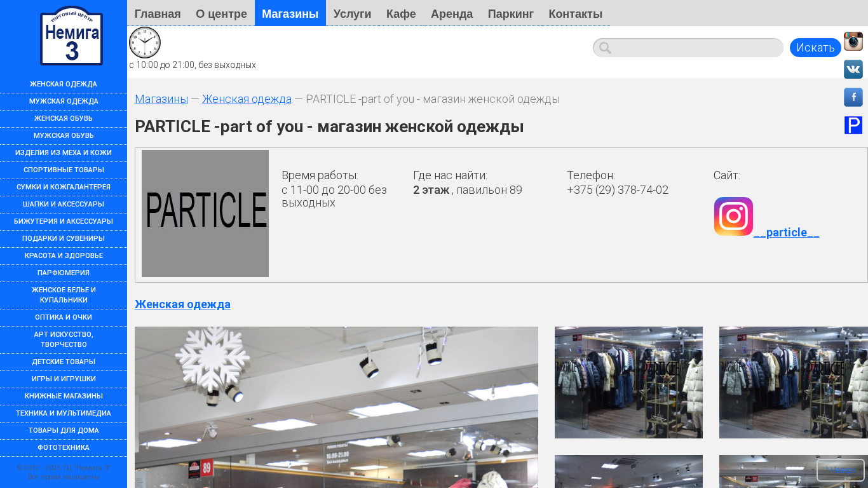Click the 2 этаж, павильон 89 location text
The height and width of the screenshot is (488, 868).
[x=468, y=190]
